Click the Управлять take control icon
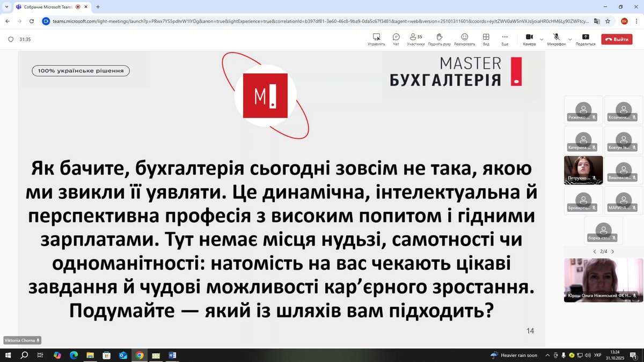Image resolution: width=644 pixels, height=362 pixels. click(376, 39)
